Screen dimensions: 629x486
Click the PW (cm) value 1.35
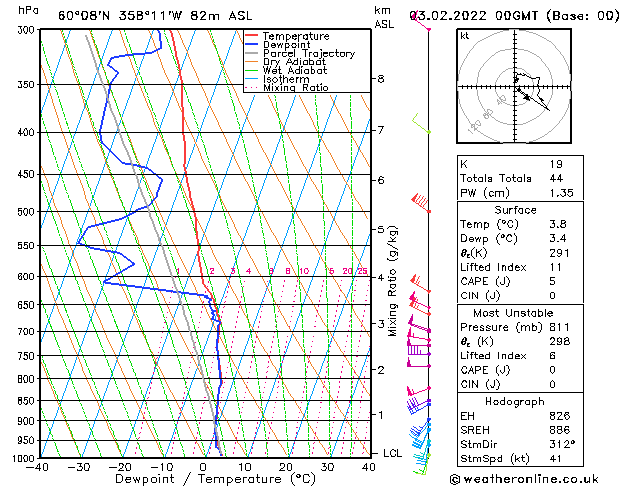coord(562,193)
